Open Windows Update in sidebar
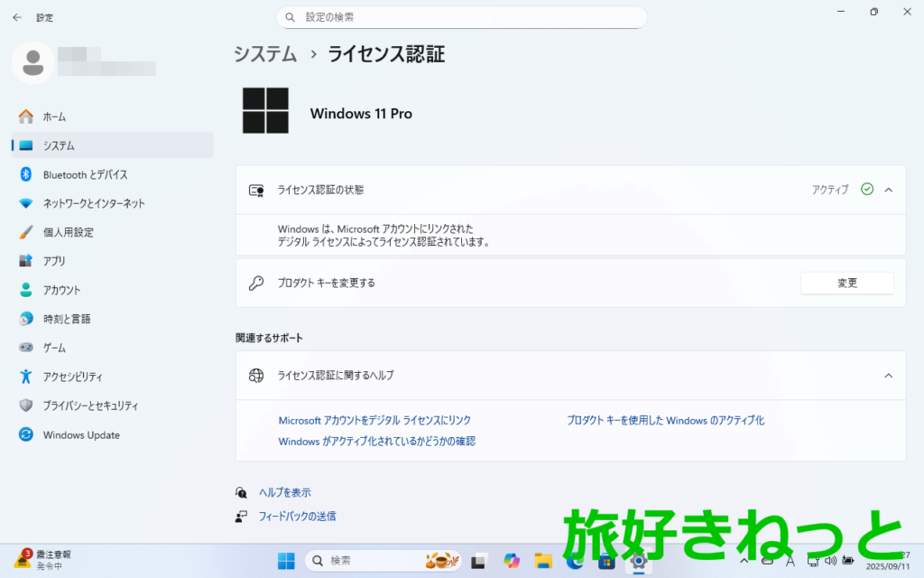Screen dimensions: 924x578 click(113, 434)
